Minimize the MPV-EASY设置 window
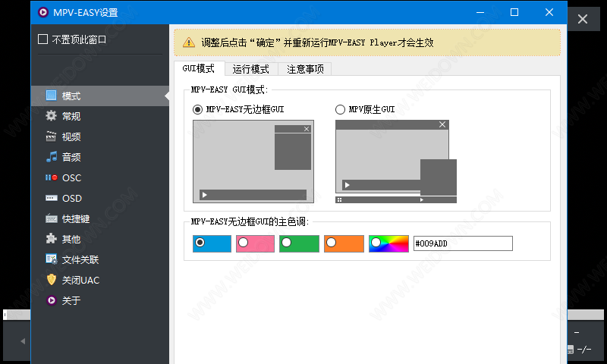 (480, 12)
